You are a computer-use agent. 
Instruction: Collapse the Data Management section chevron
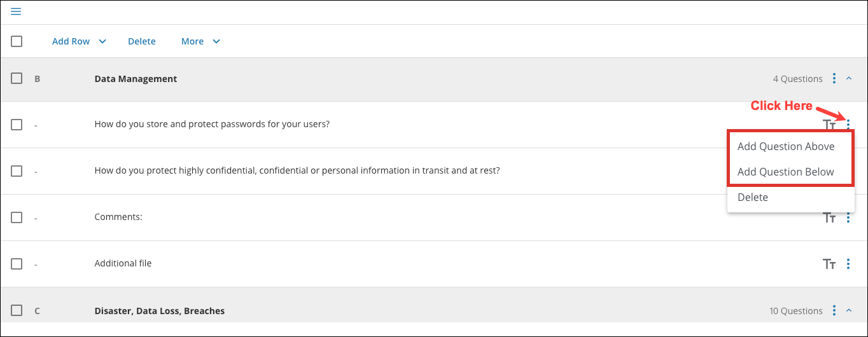[x=849, y=79]
